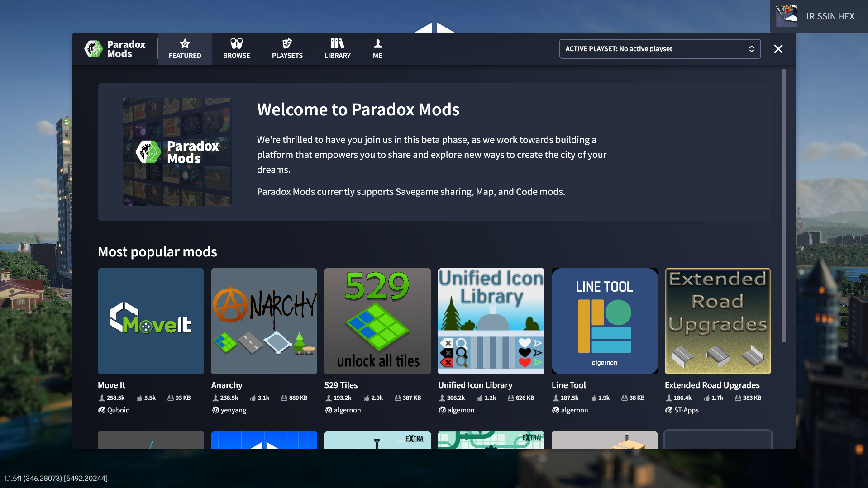
Task: Click the Paradox Mods logo icon
Action: 94,48
